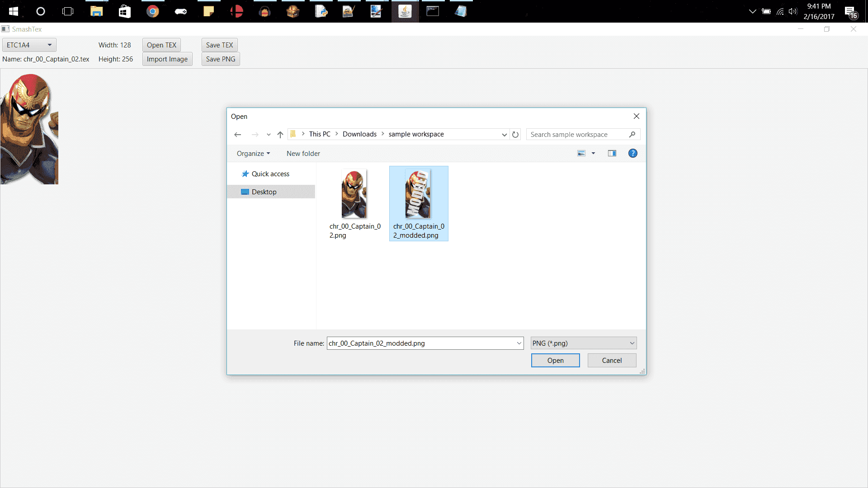This screenshot has width=868, height=488.
Task: Open the Windows Start menu
Action: (x=14, y=11)
